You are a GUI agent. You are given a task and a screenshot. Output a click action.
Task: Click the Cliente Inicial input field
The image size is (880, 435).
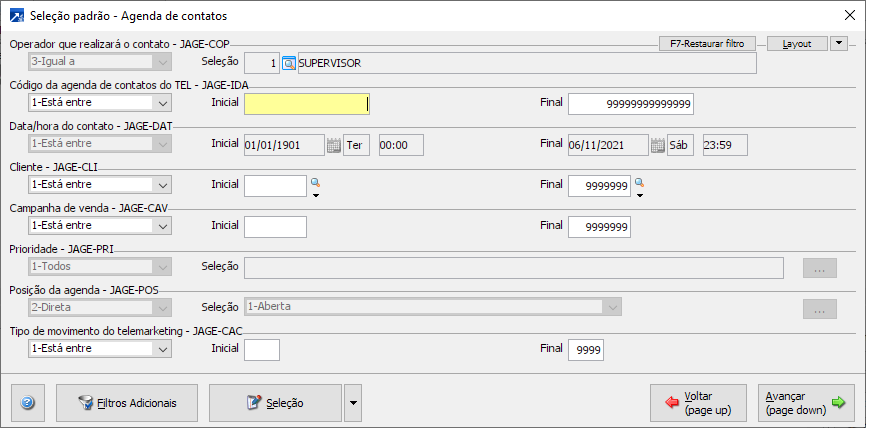[x=276, y=186]
